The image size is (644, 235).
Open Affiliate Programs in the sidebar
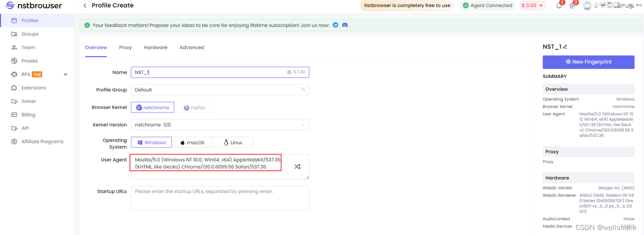(36, 142)
